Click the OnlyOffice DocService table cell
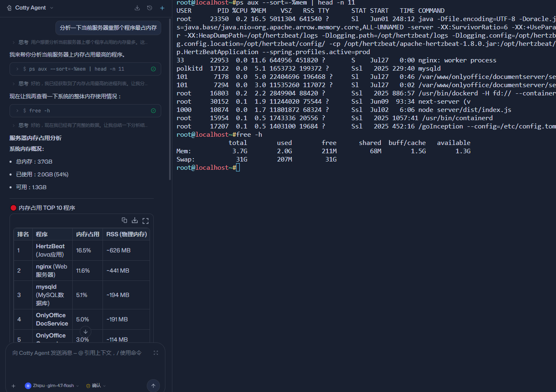 [x=52, y=319]
